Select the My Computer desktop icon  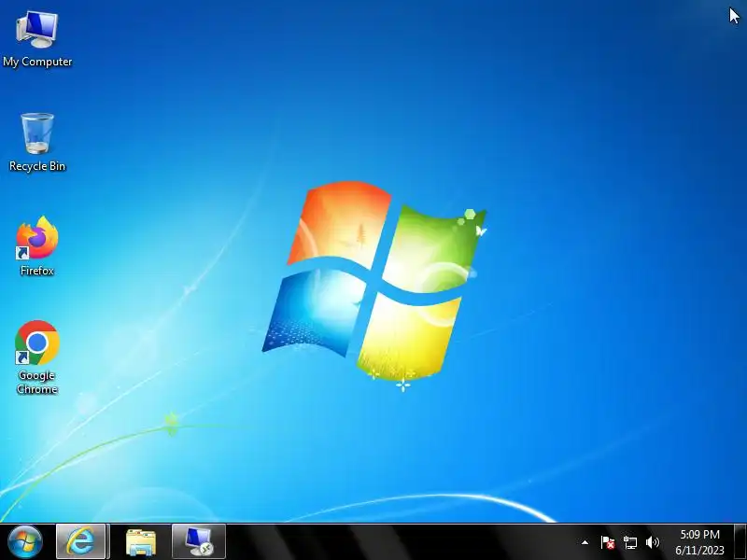pyautogui.click(x=36, y=30)
